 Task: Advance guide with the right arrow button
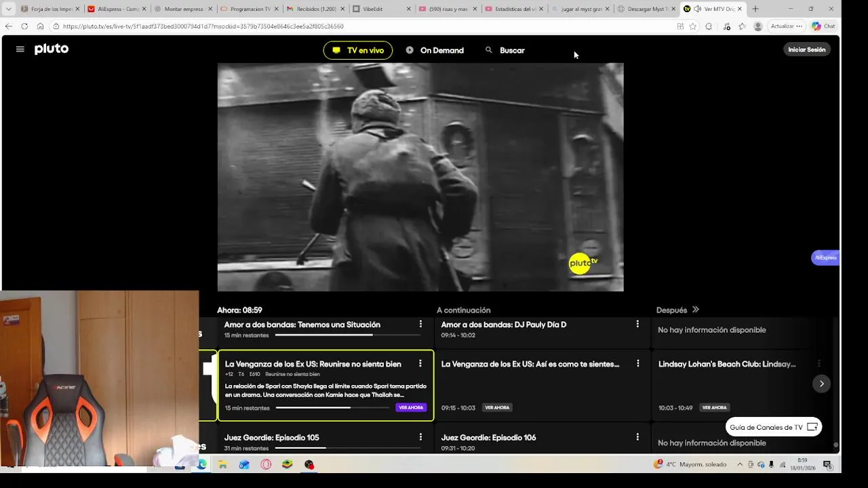821,384
